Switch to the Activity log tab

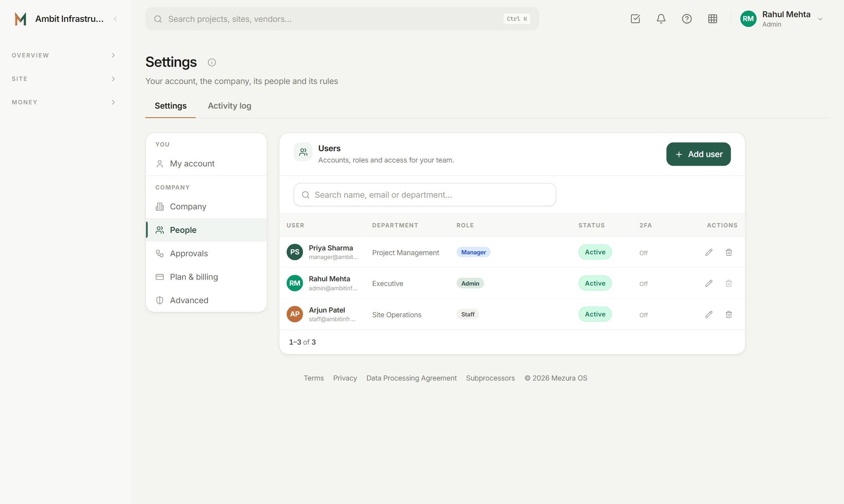229,106
